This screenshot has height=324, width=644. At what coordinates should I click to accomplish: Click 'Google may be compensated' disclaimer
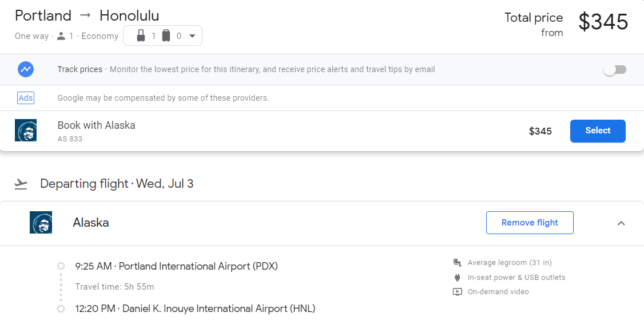click(163, 98)
